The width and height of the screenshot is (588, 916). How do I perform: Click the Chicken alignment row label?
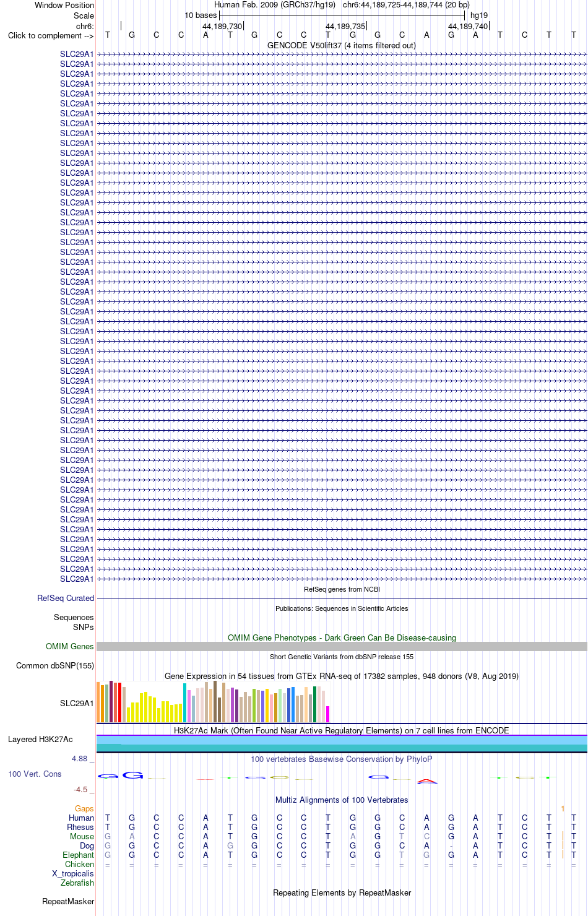point(80,864)
